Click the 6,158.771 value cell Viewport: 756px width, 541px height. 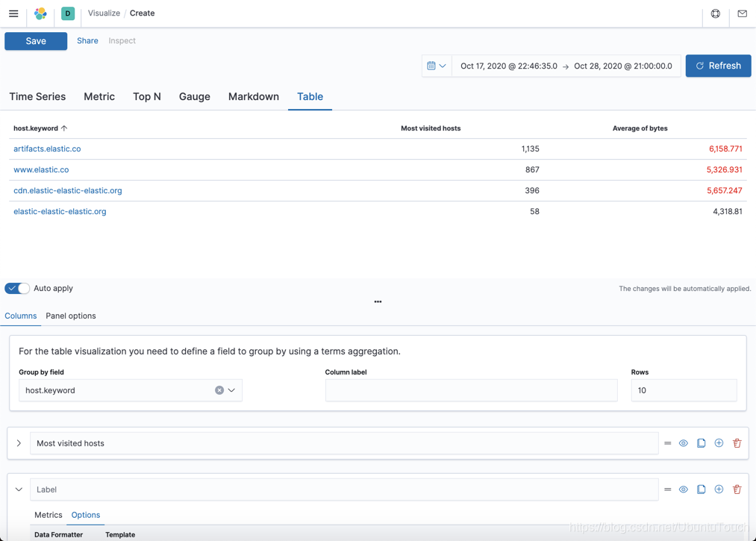(x=725, y=148)
